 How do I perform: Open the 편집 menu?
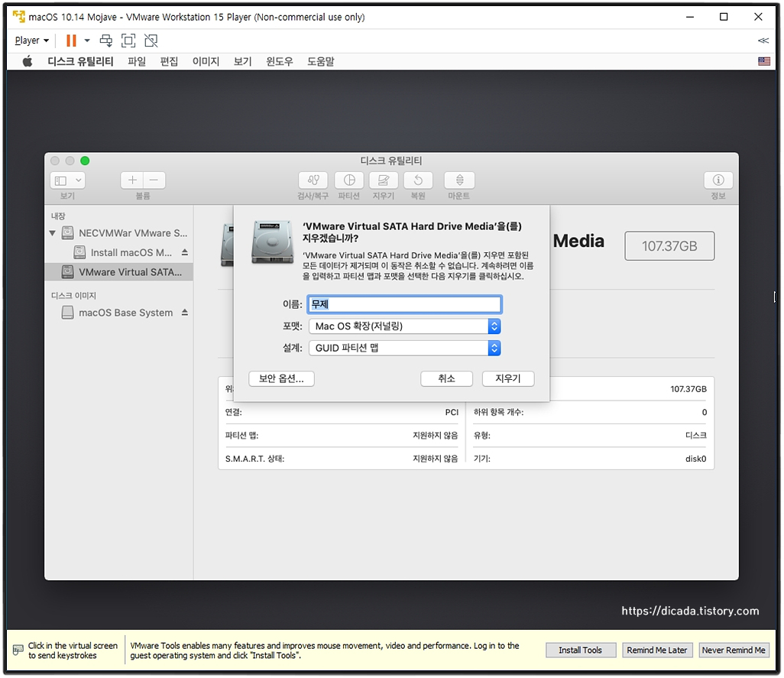pos(169,61)
